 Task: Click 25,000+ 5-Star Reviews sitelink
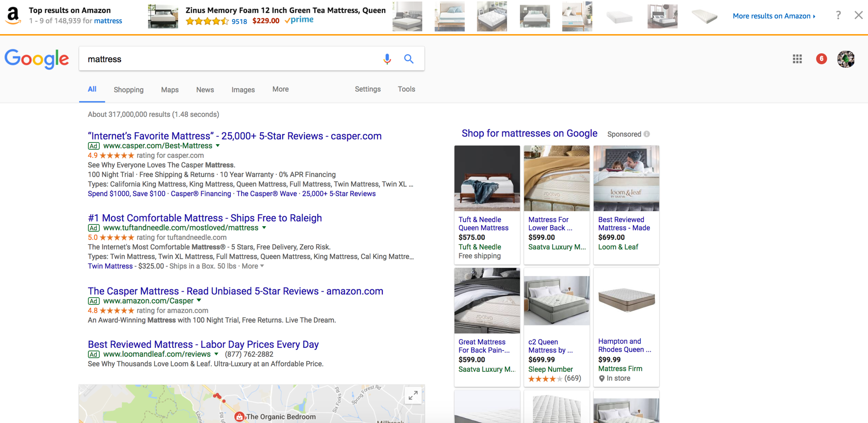tap(339, 194)
